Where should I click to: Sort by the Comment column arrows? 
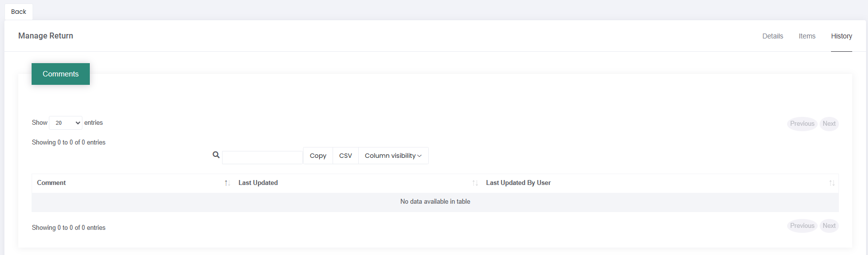227,183
